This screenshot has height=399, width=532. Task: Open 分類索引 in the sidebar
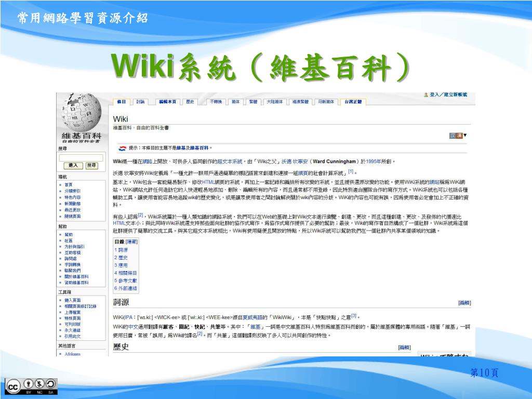coord(73,191)
